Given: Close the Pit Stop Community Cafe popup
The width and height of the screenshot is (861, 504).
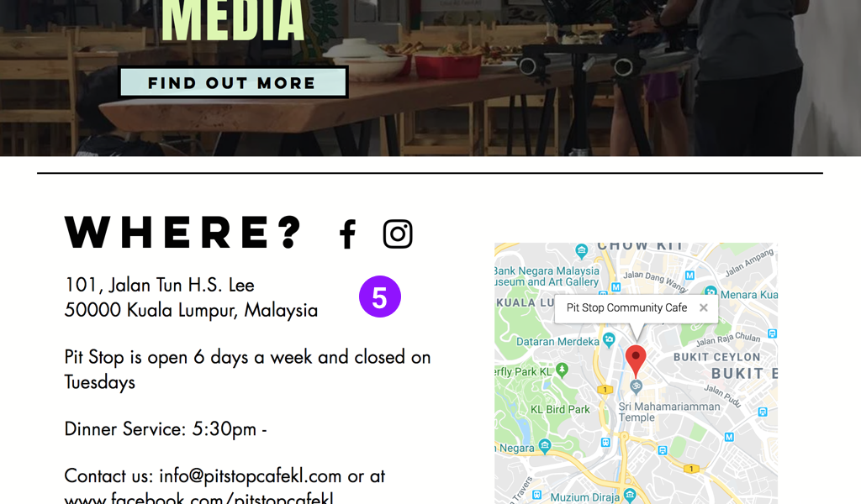Looking at the screenshot, I should tap(704, 307).
